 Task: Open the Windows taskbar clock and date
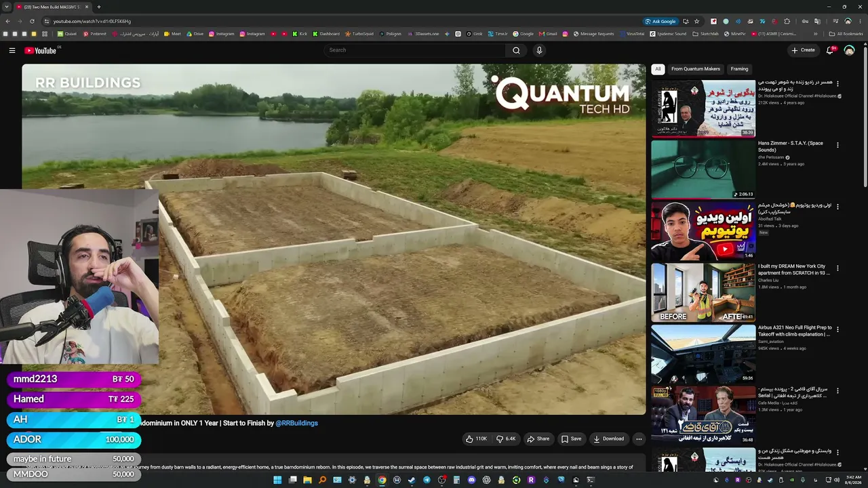click(854, 481)
